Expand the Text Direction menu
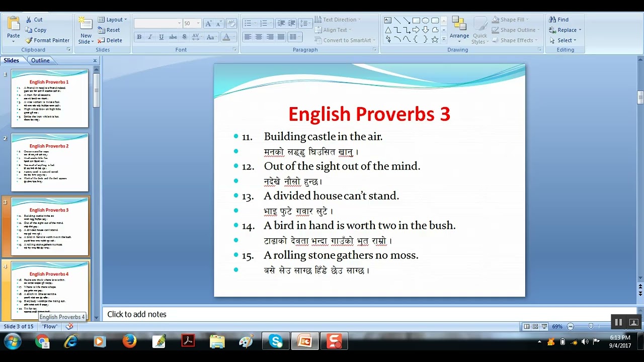The image size is (644, 362). point(338,20)
